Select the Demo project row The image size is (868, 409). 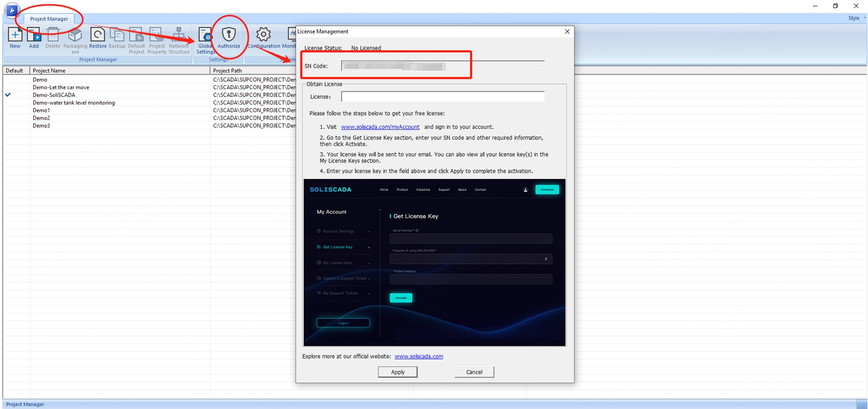tap(150, 80)
